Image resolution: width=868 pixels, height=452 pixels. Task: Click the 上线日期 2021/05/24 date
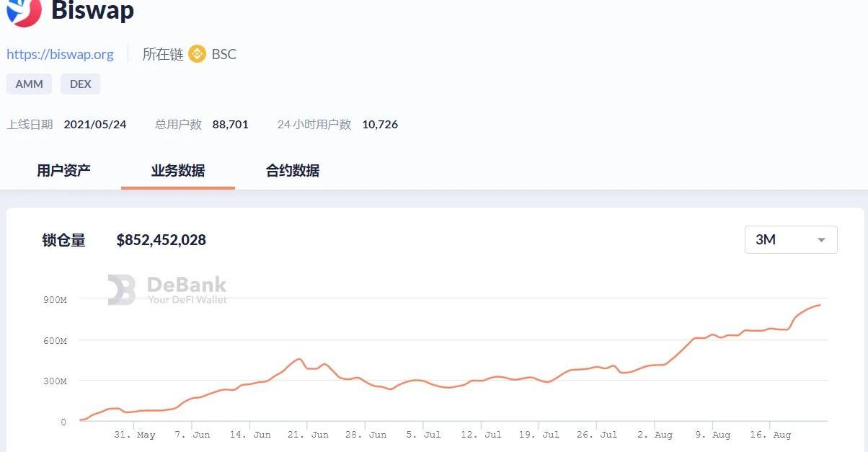point(95,124)
